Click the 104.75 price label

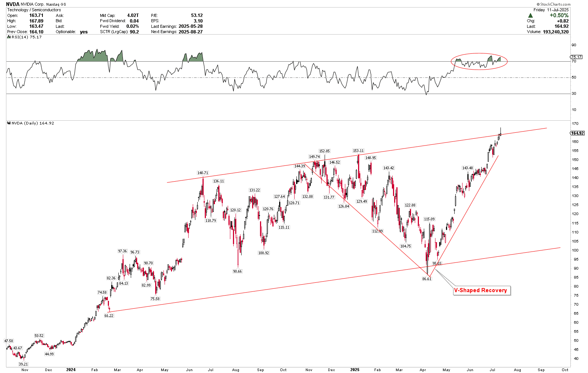tap(406, 246)
